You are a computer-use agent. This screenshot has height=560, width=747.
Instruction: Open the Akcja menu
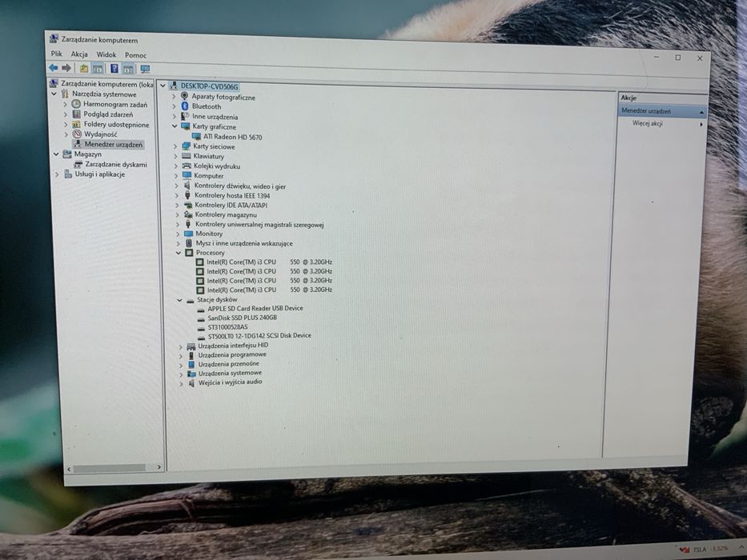pyautogui.click(x=79, y=54)
